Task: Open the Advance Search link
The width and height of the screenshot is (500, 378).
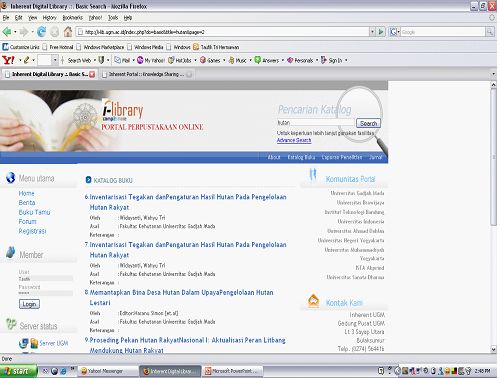Action: [294, 140]
